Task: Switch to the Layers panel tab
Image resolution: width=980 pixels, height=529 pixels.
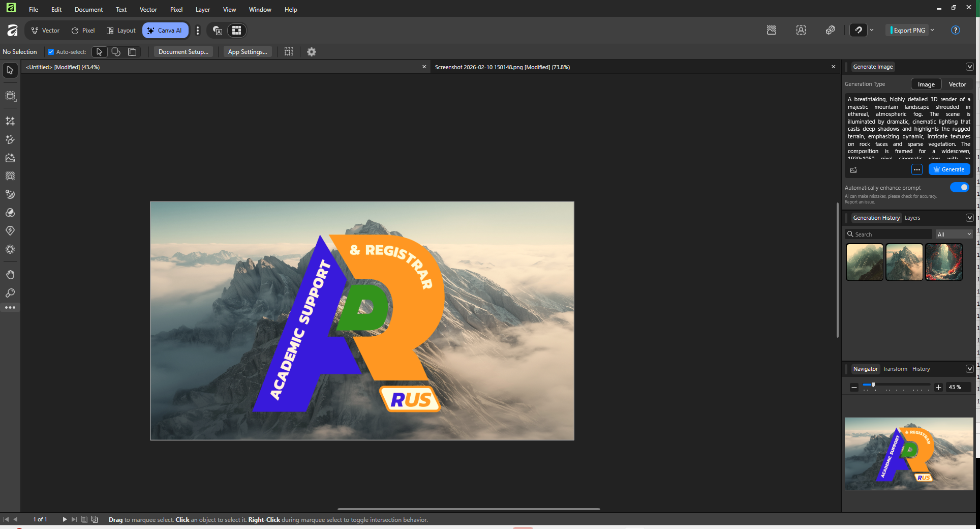Action: pyautogui.click(x=912, y=218)
